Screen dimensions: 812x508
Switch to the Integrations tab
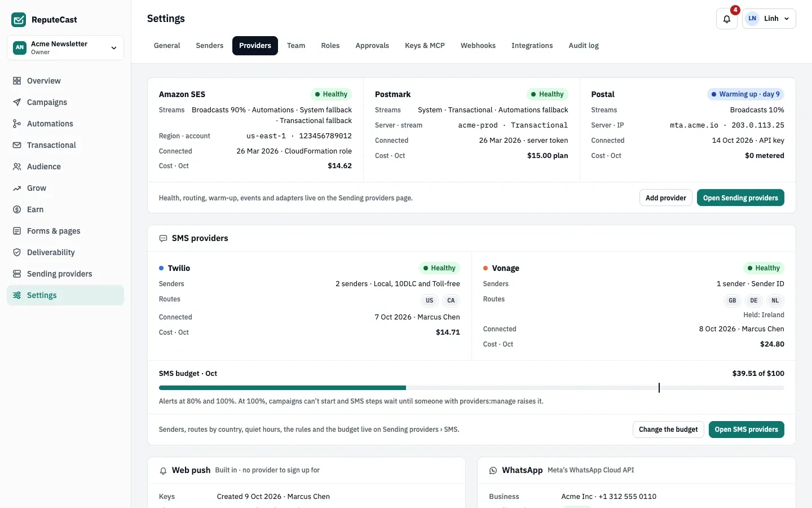click(532, 46)
